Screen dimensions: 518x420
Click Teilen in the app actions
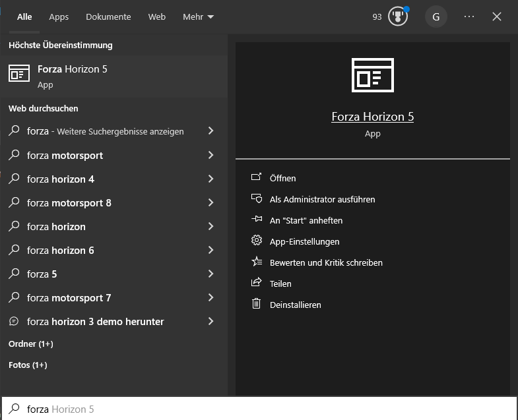(280, 284)
